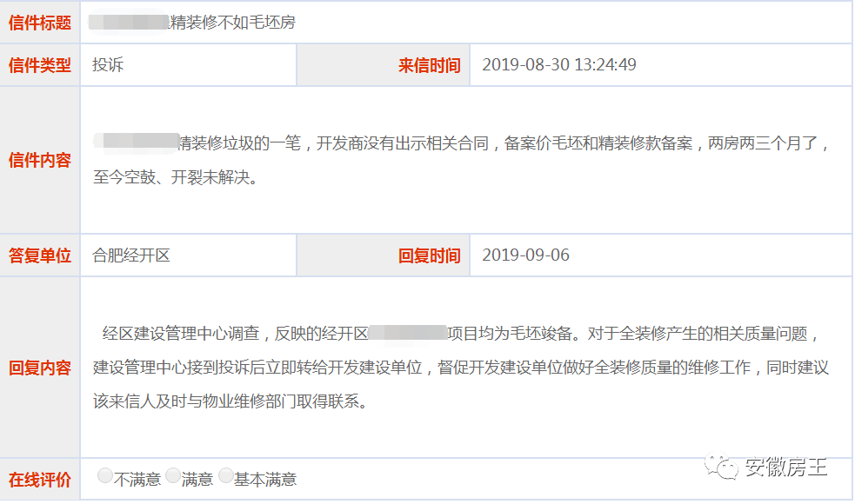This screenshot has width=855, height=504.
Task: Click the 回复时间 header label
Action: click(x=429, y=255)
